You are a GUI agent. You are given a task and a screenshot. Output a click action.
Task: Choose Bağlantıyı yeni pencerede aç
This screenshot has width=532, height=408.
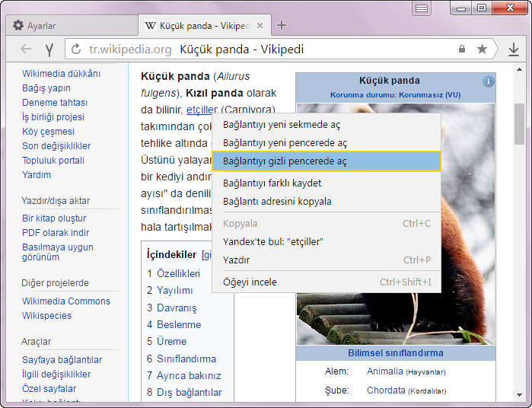click(x=327, y=143)
